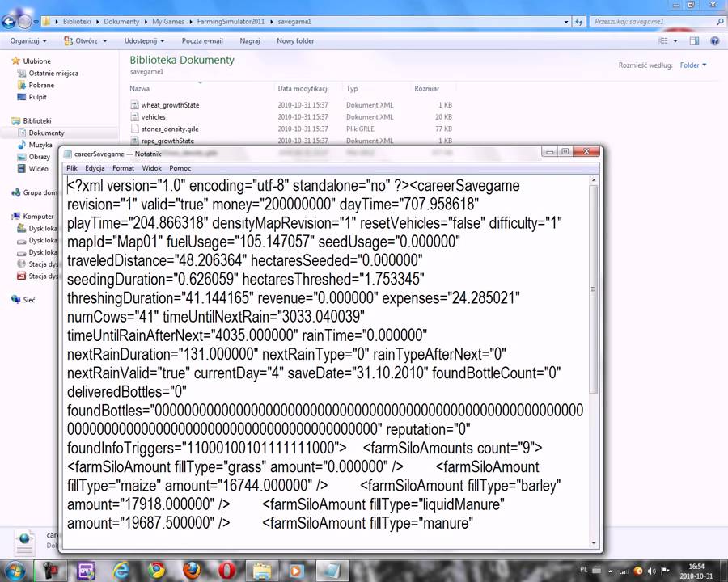This screenshot has height=582, width=728.
Task: Sort by Typ column header
Action: point(352,88)
